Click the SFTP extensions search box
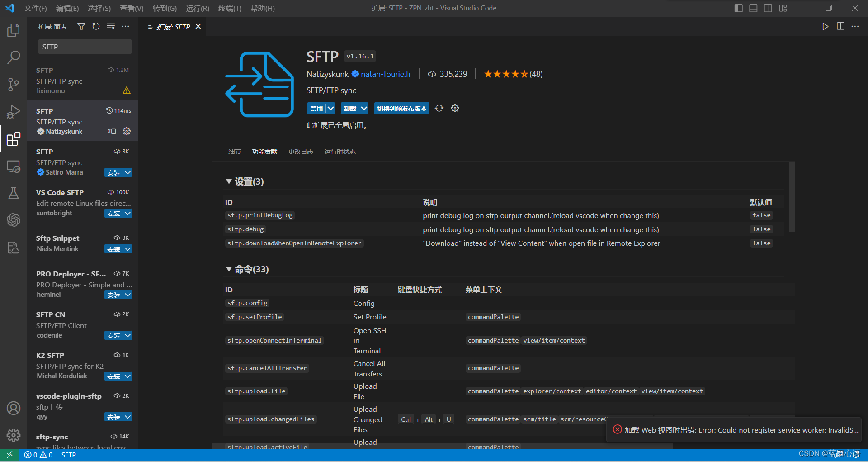This screenshot has height=462, width=868. [85, 47]
